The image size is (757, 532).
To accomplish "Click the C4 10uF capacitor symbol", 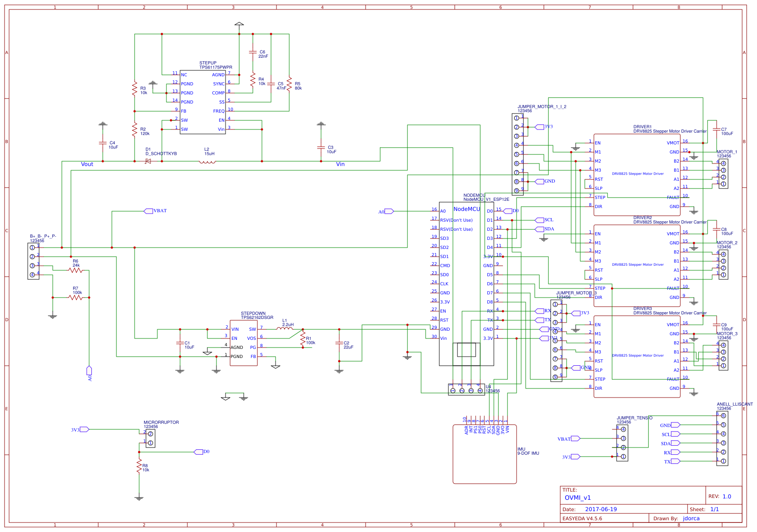I will (103, 143).
